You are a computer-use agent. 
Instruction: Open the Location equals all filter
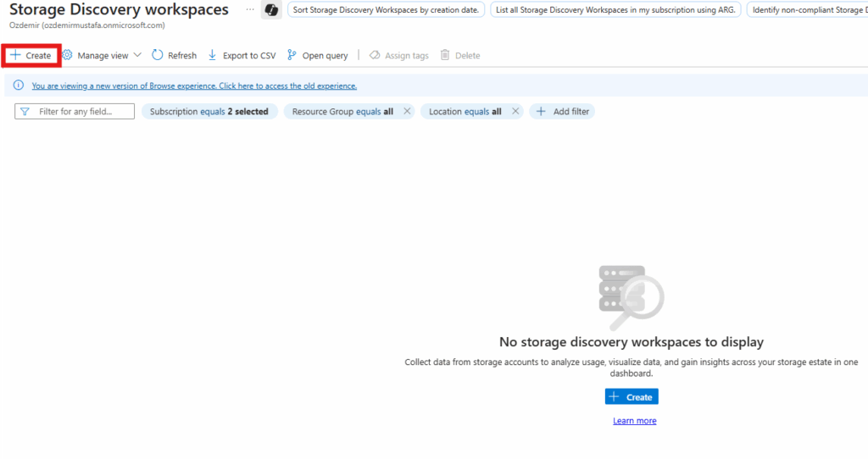465,111
